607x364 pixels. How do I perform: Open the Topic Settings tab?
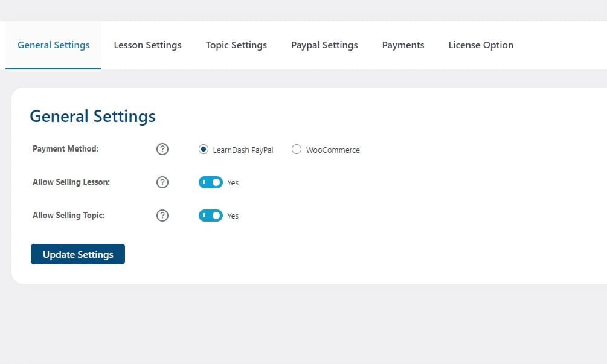coord(236,45)
